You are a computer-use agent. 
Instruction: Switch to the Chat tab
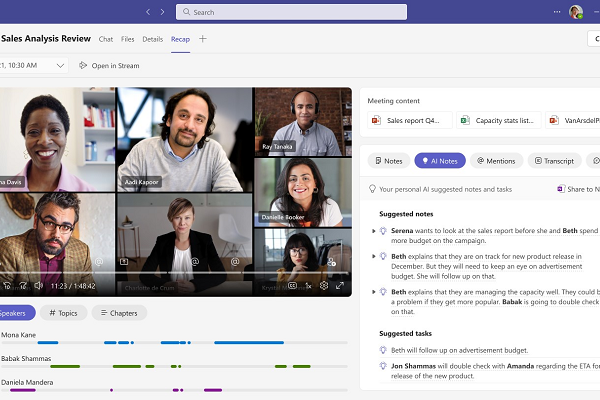pyautogui.click(x=106, y=39)
